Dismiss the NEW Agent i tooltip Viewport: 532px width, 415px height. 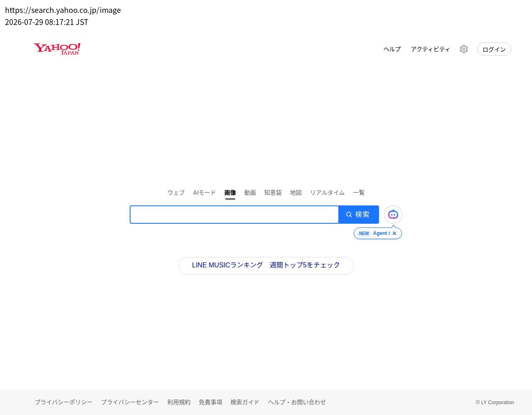[394, 233]
